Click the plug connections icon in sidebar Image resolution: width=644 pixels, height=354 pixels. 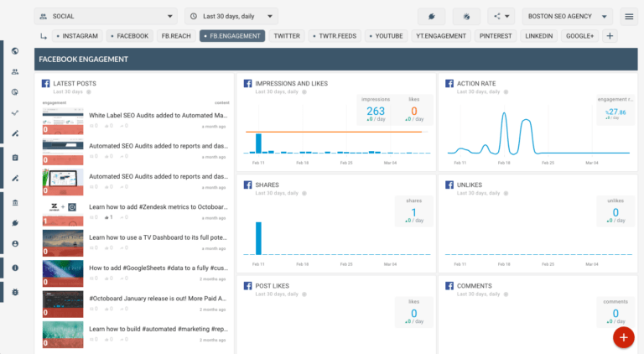[15, 223]
